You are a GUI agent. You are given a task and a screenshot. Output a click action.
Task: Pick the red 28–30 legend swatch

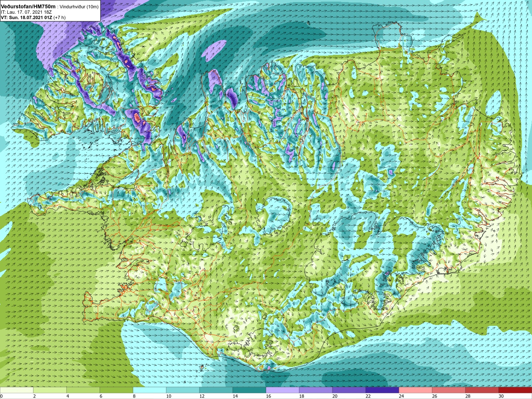[x=482, y=390]
